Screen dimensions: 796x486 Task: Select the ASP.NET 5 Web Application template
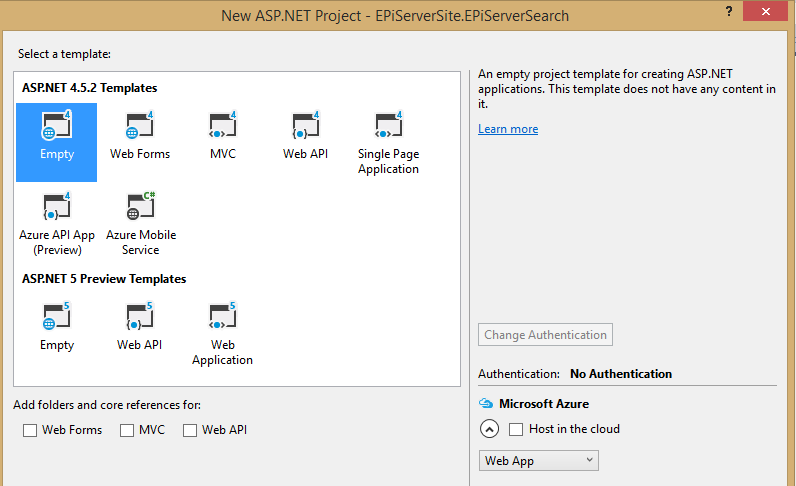222,334
